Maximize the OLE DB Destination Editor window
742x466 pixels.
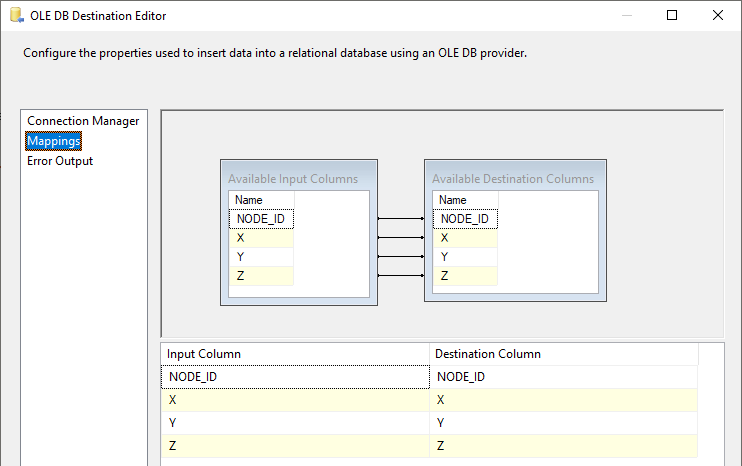tap(672, 15)
